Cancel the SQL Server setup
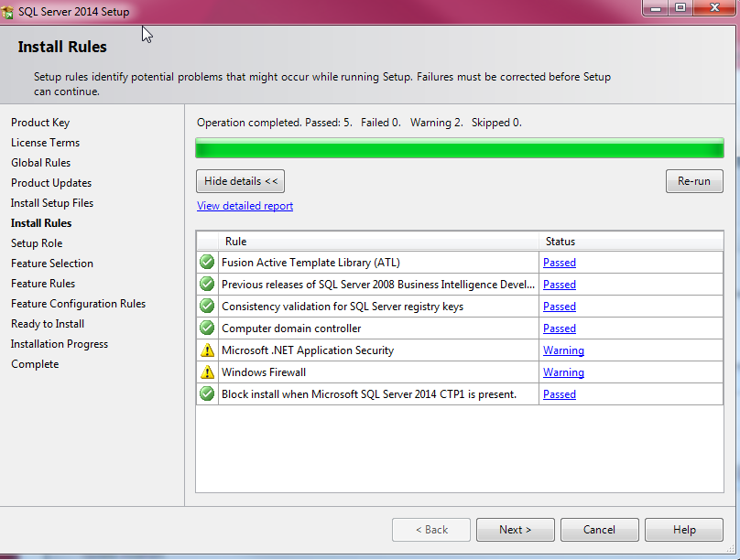 [599, 530]
